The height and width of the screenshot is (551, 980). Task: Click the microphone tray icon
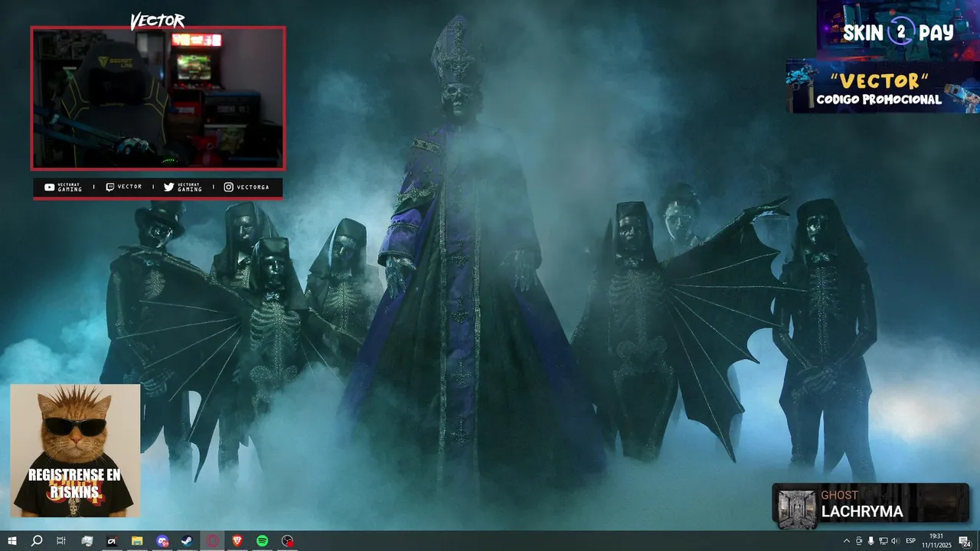pyautogui.click(x=871, y=541)
